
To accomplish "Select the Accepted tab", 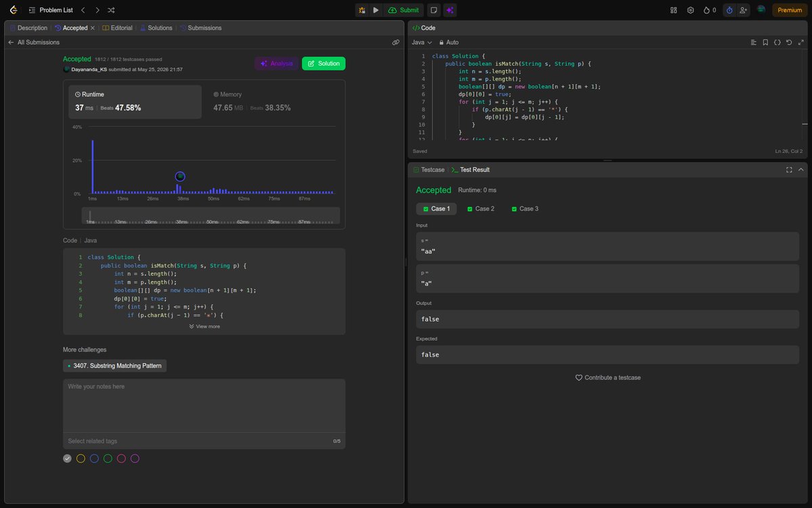I will 71,28.
